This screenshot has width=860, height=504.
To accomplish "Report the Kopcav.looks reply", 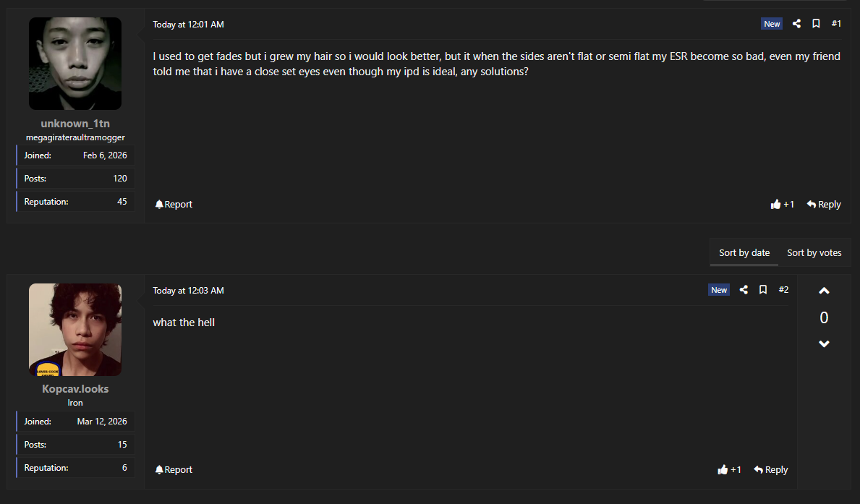I will [174, 470].
